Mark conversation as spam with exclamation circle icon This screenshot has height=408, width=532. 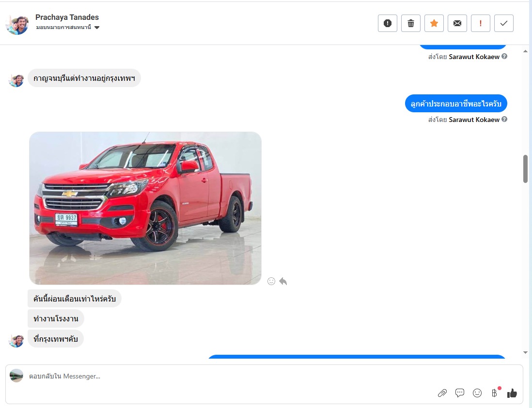coord(387,23)
